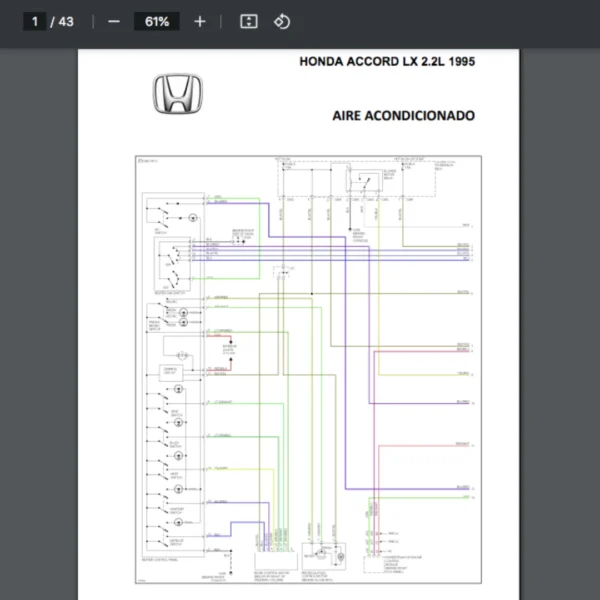Click the Honda logo in the document
Screen dimensions: 600x600
coord(179,95)
